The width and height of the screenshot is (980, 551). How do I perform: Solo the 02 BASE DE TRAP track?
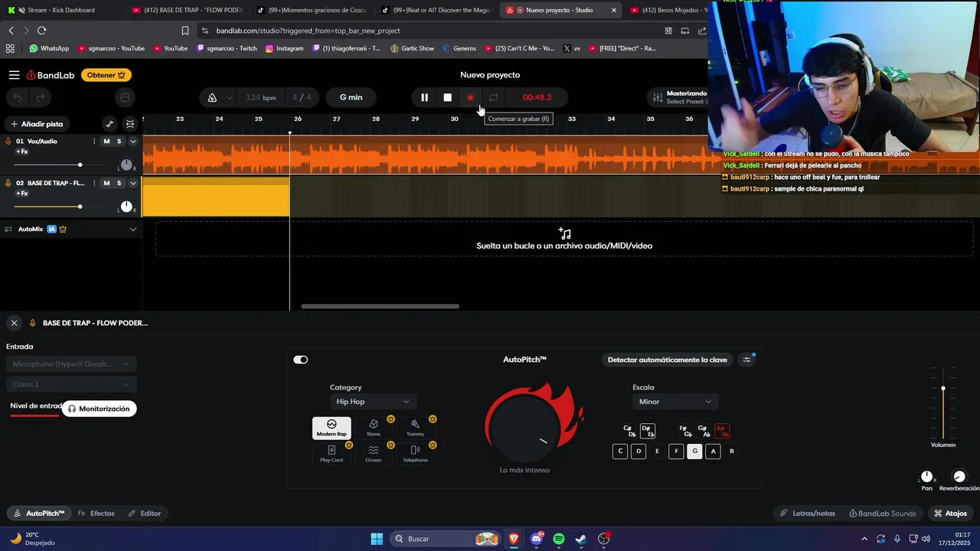pyautogui.click(x=119, y=184)
